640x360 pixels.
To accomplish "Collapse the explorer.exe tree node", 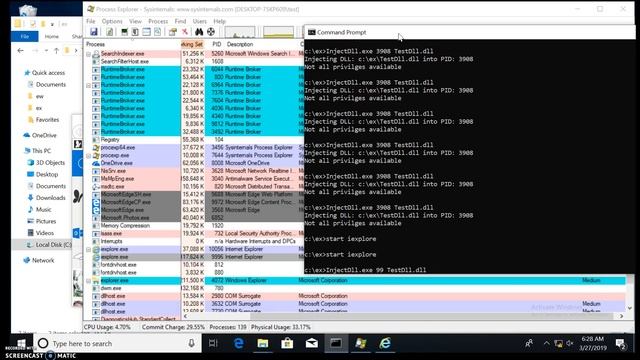I will (x=88, y=281).
